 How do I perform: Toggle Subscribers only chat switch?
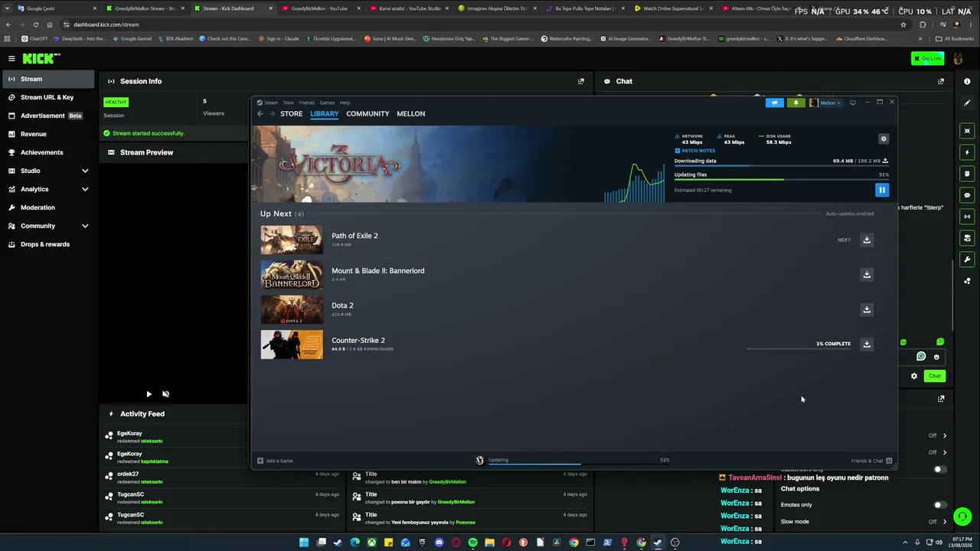[939, 469]
